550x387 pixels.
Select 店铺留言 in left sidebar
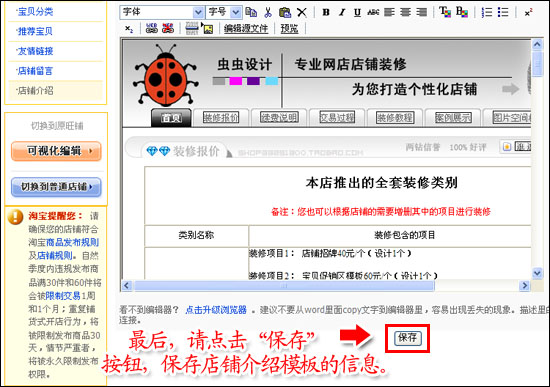(x=35, y=71)
